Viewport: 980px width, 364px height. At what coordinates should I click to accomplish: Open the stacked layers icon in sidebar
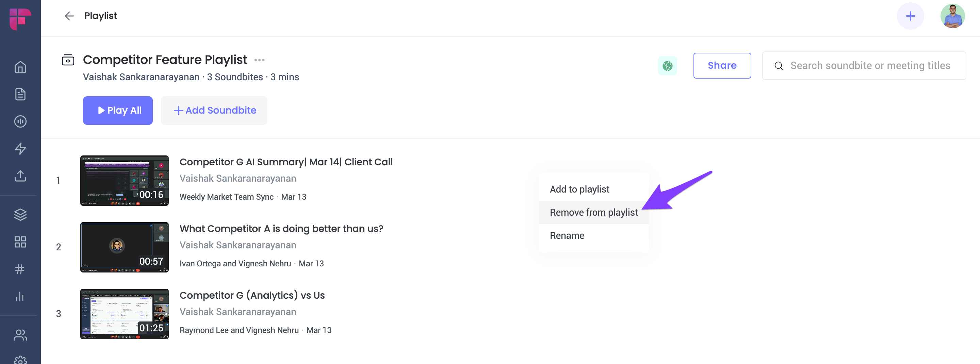(20, 215)
